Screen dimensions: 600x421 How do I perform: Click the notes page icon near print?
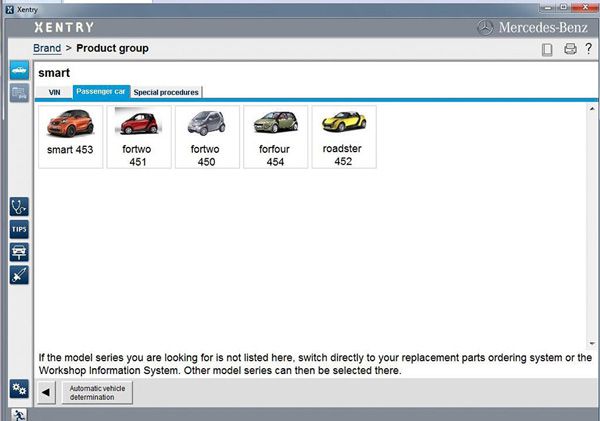[547, 49]
